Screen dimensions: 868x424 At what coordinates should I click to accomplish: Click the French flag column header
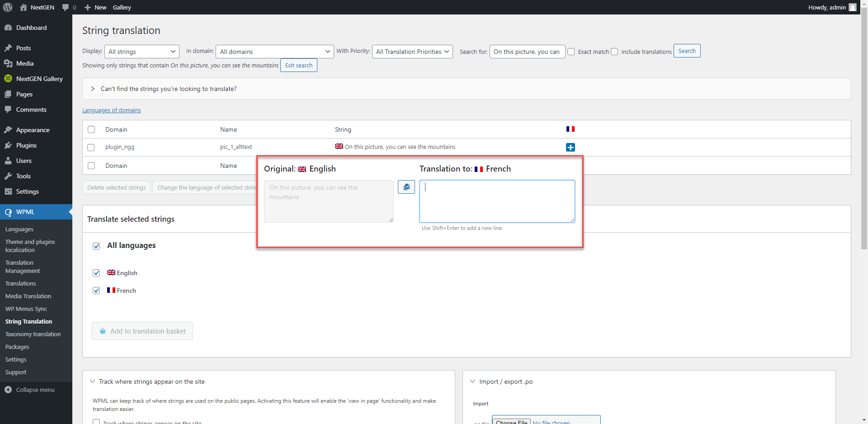571,129
